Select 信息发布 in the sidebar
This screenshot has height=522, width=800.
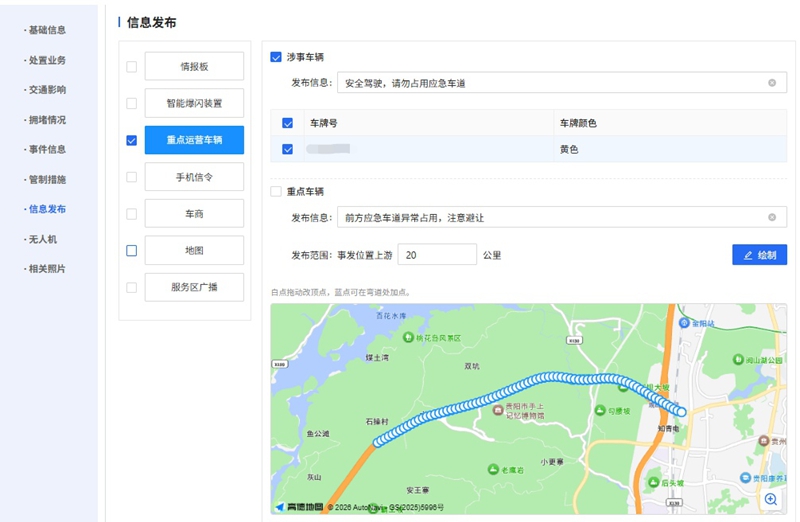(x=46, y=209)
